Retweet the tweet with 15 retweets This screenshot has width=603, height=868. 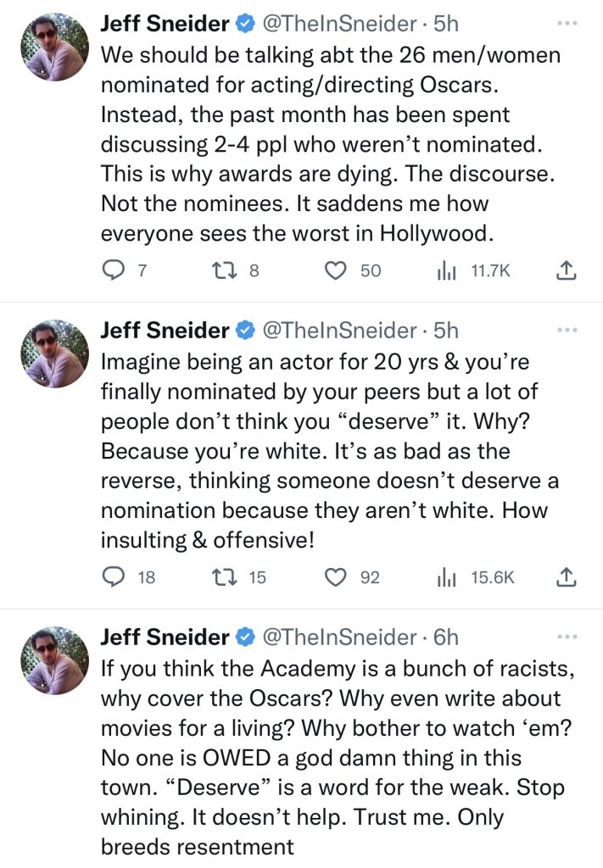[x=221, y=577]
